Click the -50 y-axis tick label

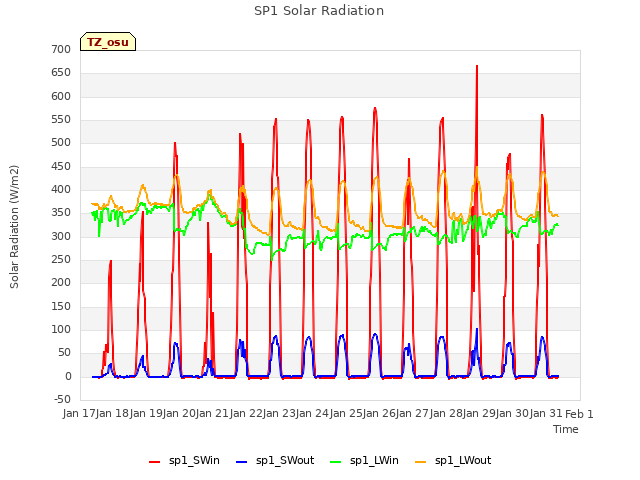(62, 400)
